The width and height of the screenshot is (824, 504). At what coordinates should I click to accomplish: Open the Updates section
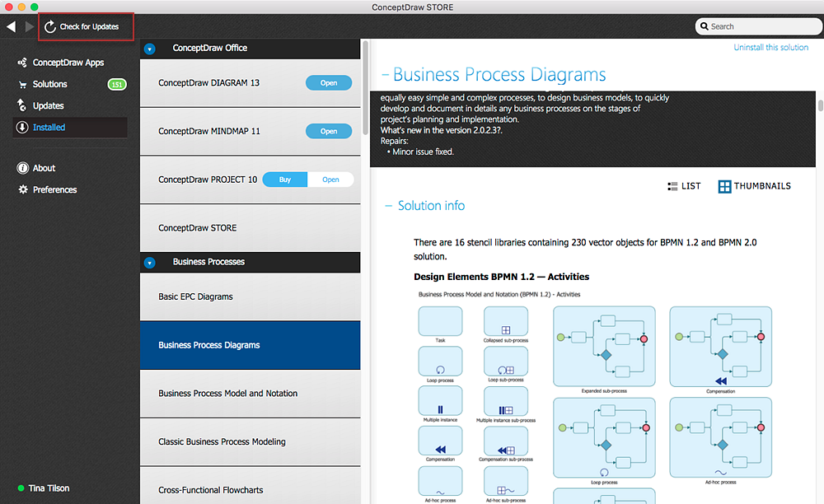(49, 105)
